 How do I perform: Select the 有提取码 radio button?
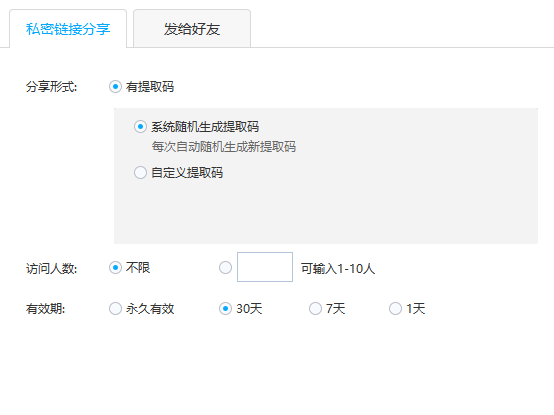click(115, 87)
